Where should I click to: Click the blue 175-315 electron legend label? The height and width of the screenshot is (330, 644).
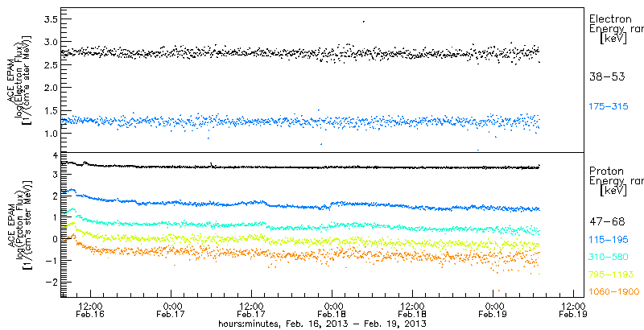tap(609, 107)
